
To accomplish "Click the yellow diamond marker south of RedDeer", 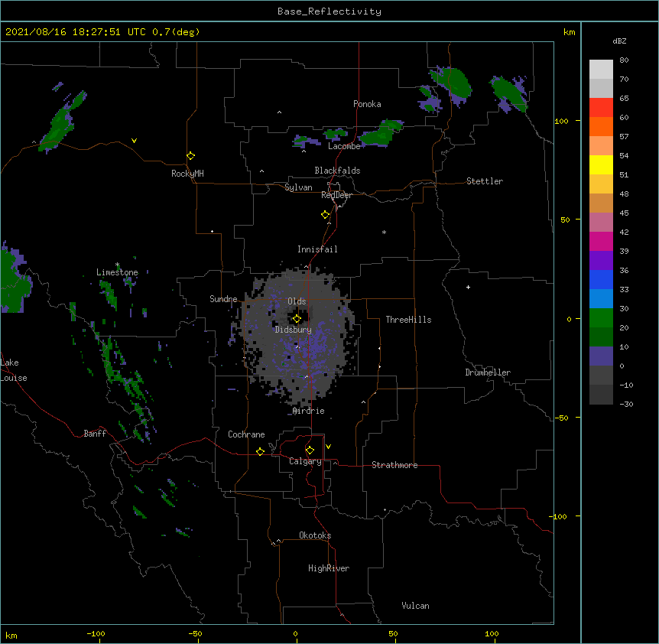I will (x=325, y=215).
